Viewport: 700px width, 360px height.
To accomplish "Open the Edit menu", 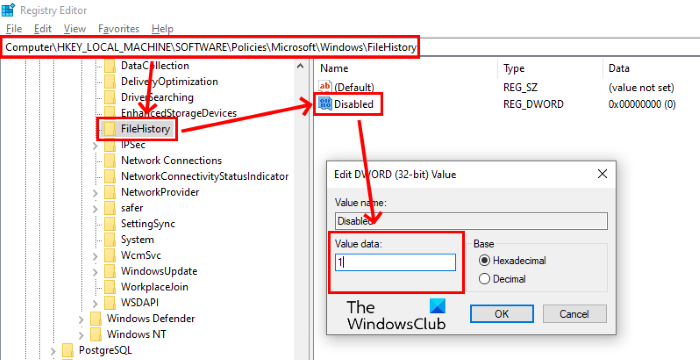I will tap(43, 29).
